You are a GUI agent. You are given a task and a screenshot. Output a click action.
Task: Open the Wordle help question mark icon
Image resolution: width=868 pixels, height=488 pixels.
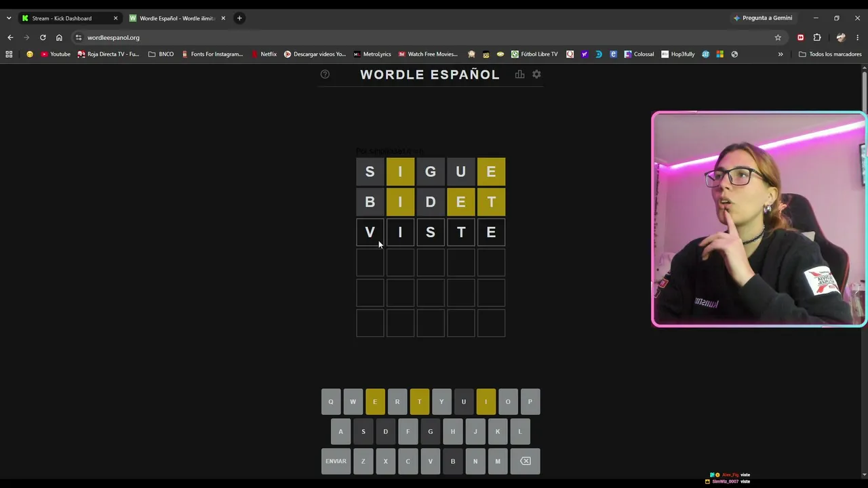[x=325, y=74]
